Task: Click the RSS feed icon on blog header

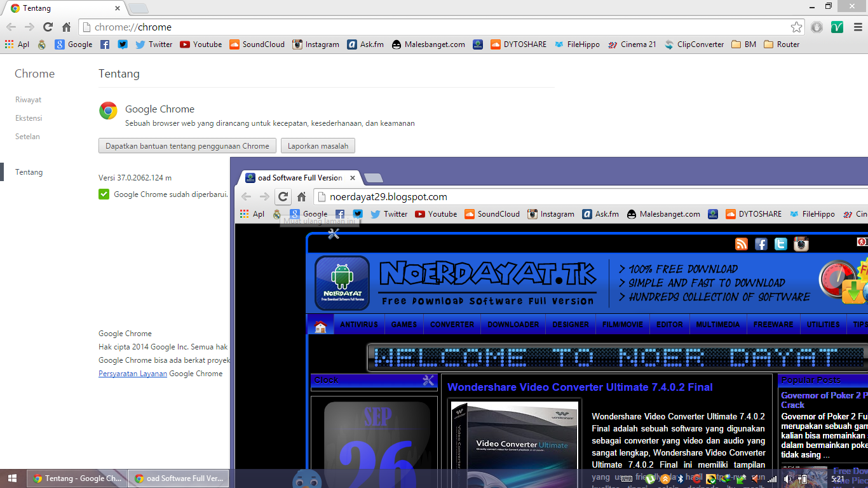Action: 742,244
